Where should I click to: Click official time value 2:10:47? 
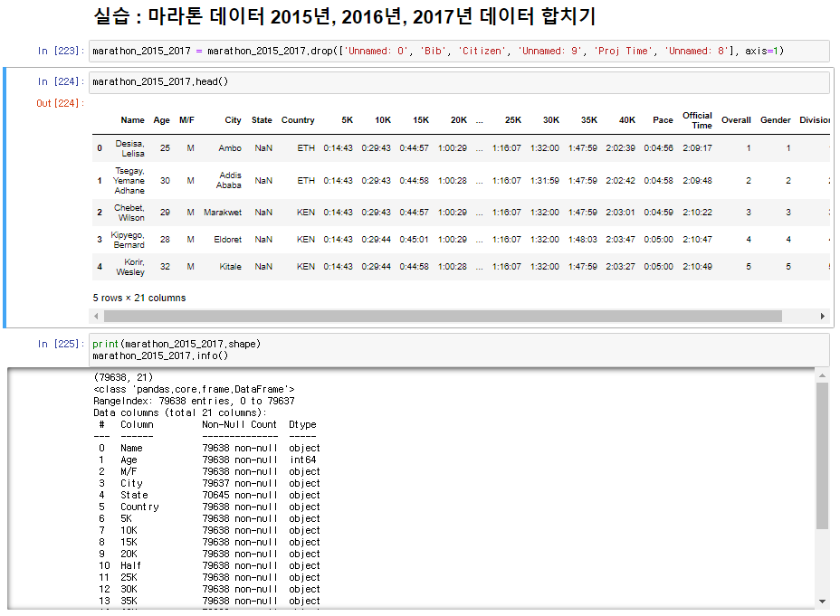(697, 240)
